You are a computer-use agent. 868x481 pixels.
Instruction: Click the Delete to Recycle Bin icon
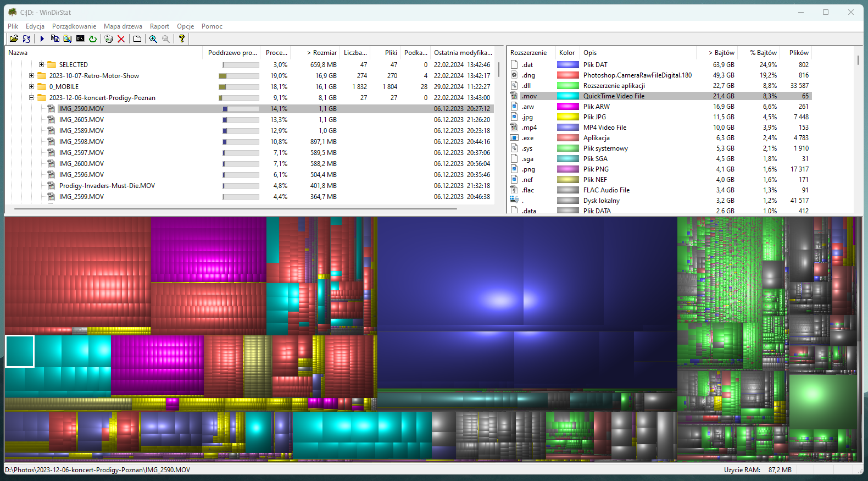coord(109,38)
